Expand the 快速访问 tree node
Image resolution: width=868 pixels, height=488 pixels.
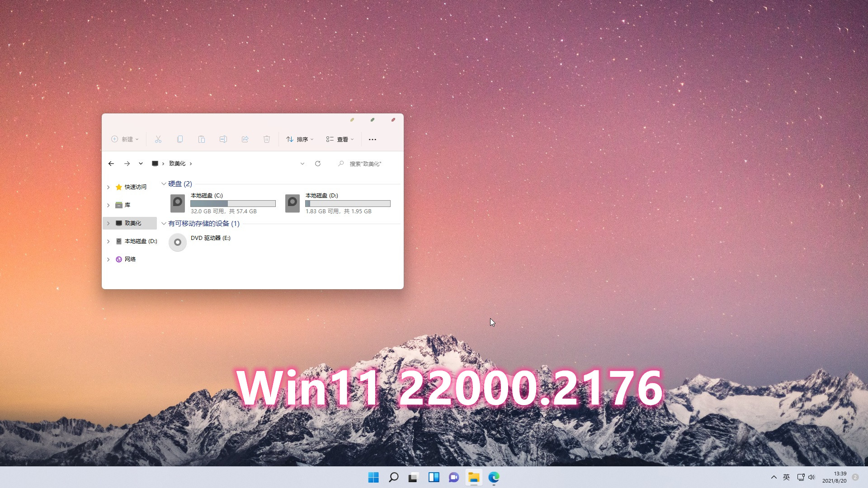click(x=108, y=187)
